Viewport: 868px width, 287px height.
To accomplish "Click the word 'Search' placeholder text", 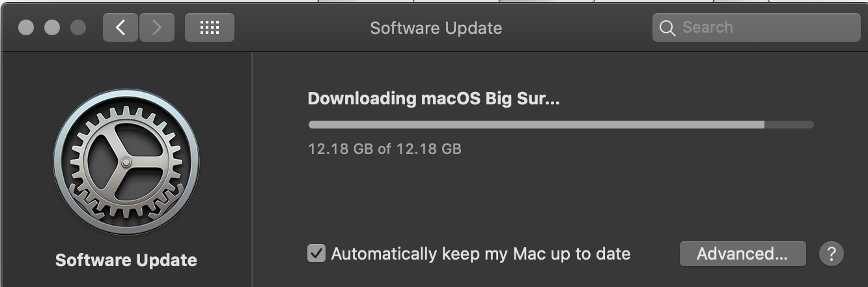I will (x=708, y=27).
